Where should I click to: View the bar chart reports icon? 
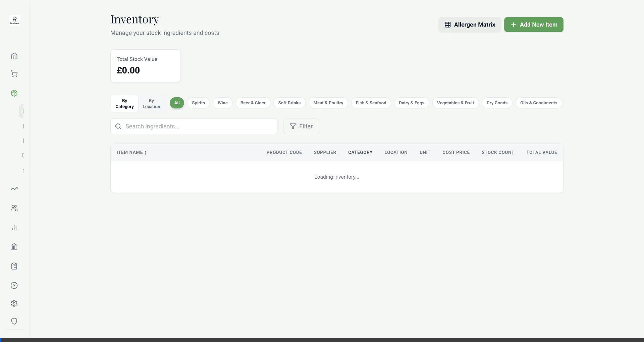(14, 227)
